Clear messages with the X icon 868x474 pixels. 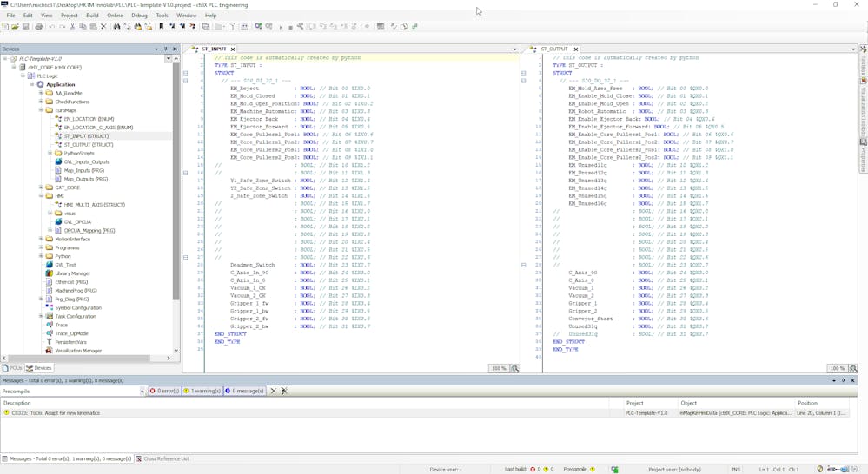pyautogui.click(x=273, y=391)
